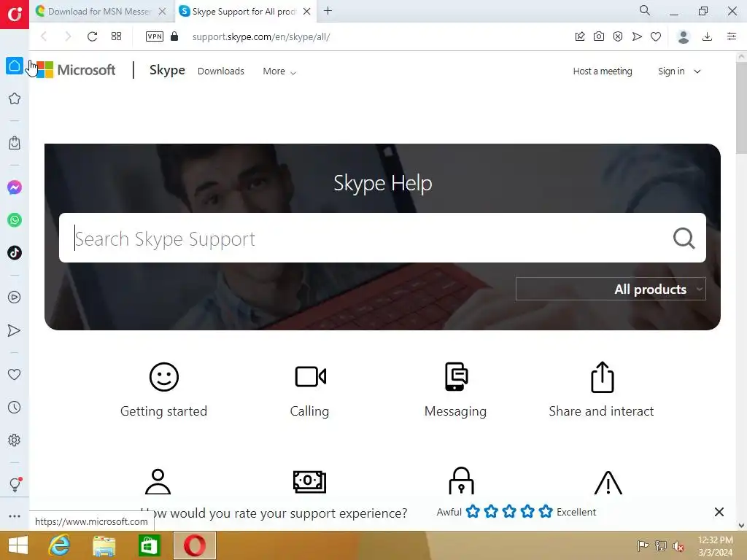Close the Download for MSN Messenger tab
This screenshot has width=747, height=560.
tap(163, 12)
